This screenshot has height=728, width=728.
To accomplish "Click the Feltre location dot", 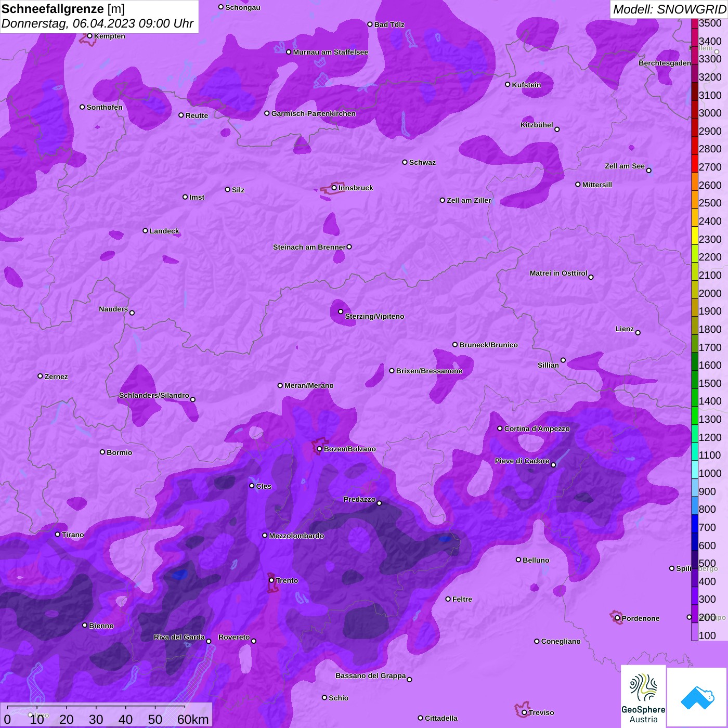I will pyautogui.click(x=448, y=599).
